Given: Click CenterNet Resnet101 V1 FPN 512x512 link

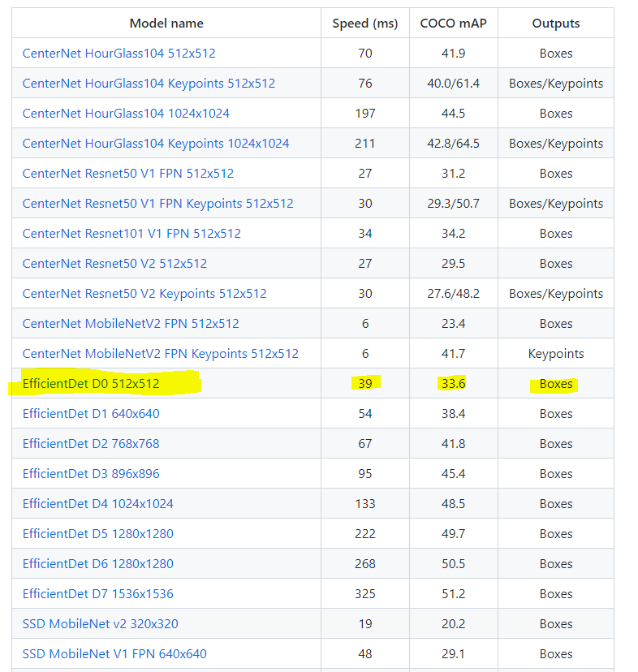Looking at the screenshot, I should (131, 233).
